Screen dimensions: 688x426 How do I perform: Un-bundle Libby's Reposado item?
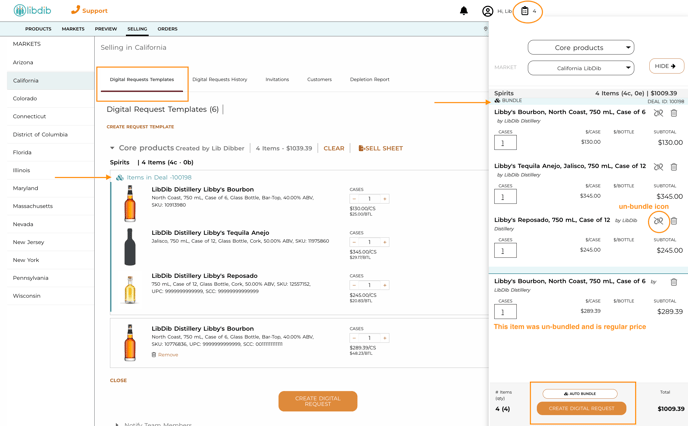click(658, 221)
